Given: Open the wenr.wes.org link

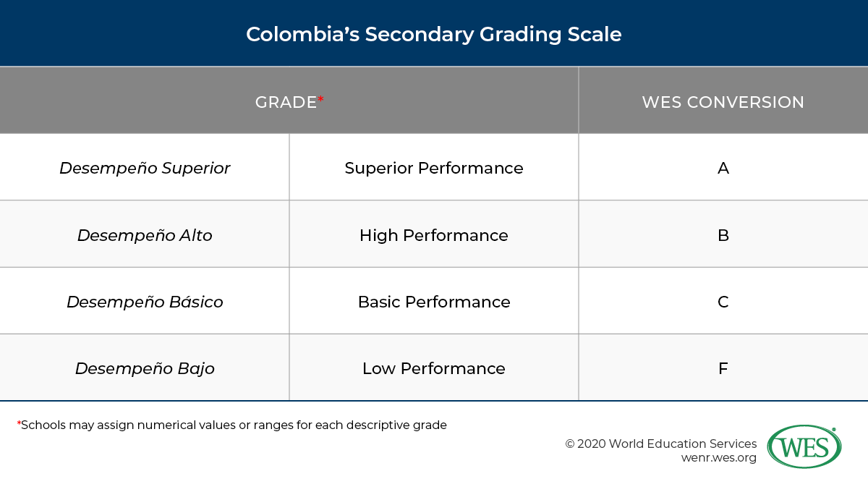Looking at the screenshot, I should click(x=718, y=458).
